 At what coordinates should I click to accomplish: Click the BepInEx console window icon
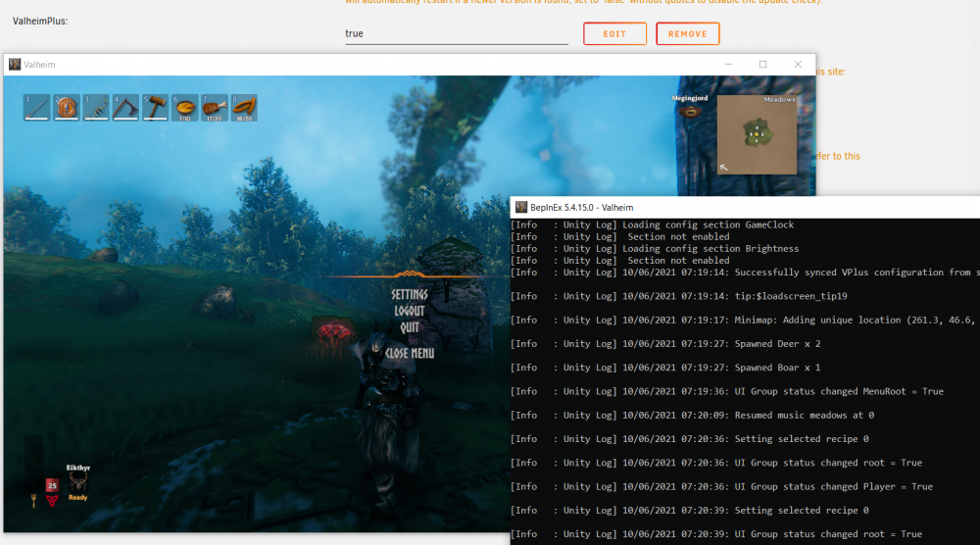click(x=521, y=207)
